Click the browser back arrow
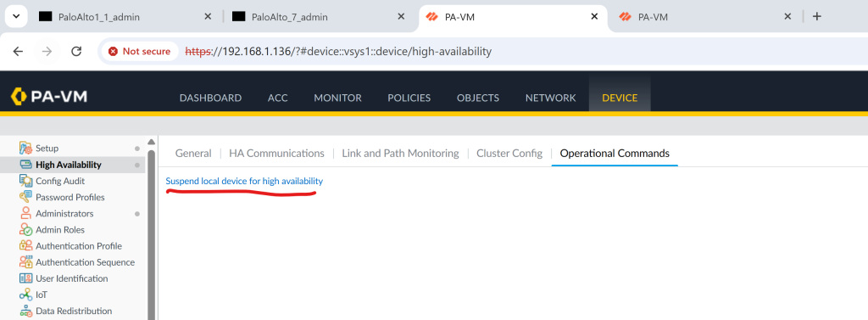 pos(19,52)
